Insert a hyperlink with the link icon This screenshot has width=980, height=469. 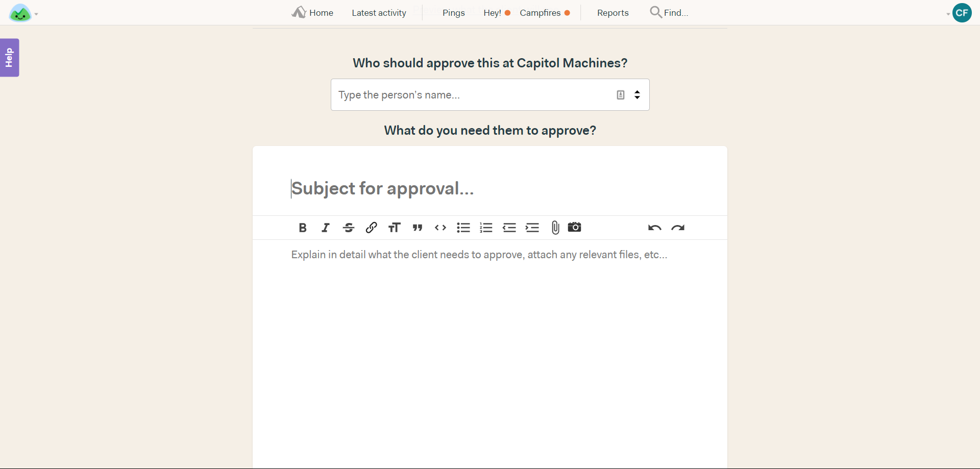coord(372,228)
